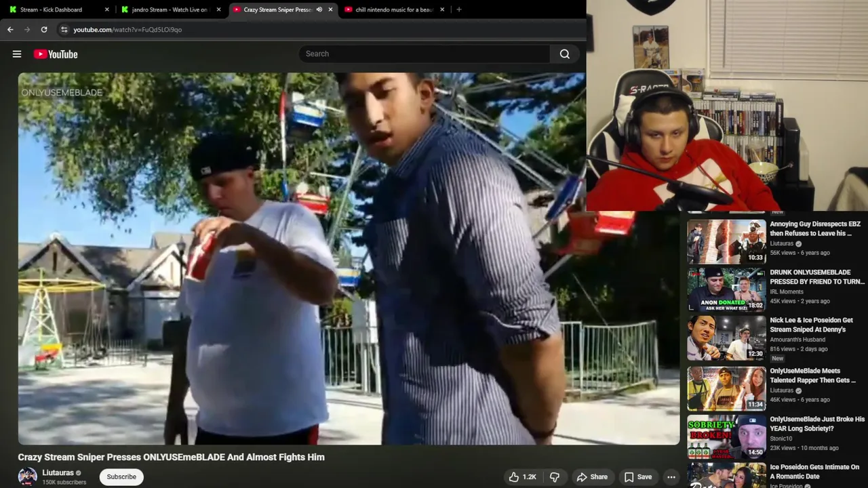Open Ice Poseidon Gets Intimate thumbnail
The image size is (868, 488).
(726, 476)
